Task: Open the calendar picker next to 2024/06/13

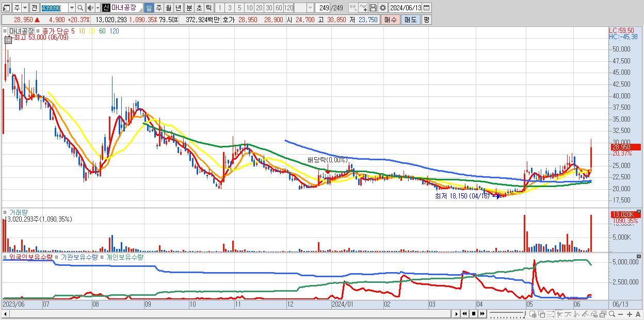Action: click(426, 8)
